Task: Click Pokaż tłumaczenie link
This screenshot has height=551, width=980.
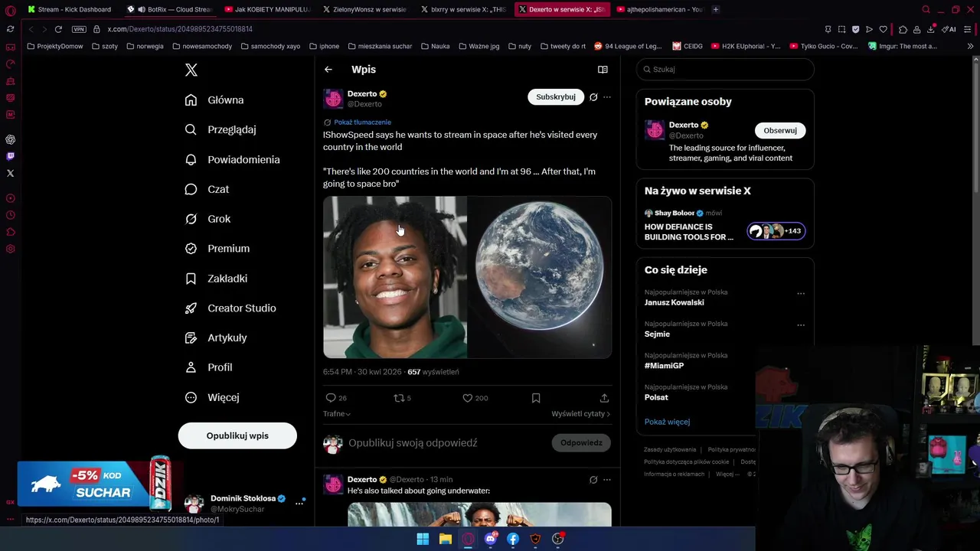Action: click(362, 122)
